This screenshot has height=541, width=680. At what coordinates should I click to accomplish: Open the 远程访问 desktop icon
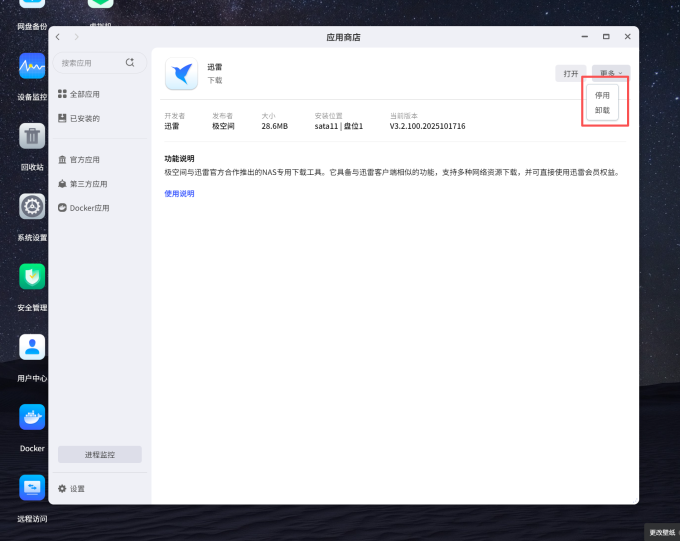(x=32, y=488)
